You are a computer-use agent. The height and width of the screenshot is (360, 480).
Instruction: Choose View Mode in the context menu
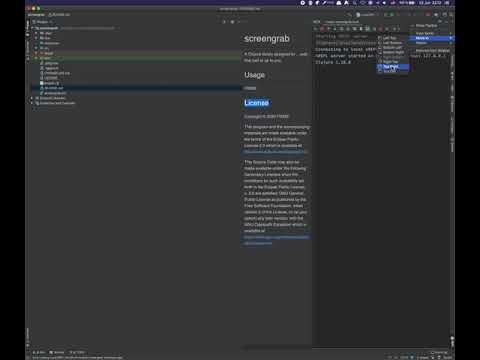(x=432, y=33)
